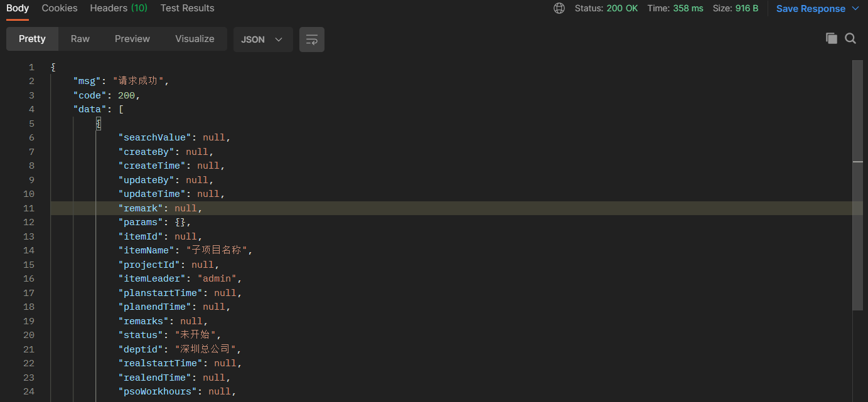868x402 pixels.
Task: Click the "data" key on line 4
Action: (x=90, y=109)
